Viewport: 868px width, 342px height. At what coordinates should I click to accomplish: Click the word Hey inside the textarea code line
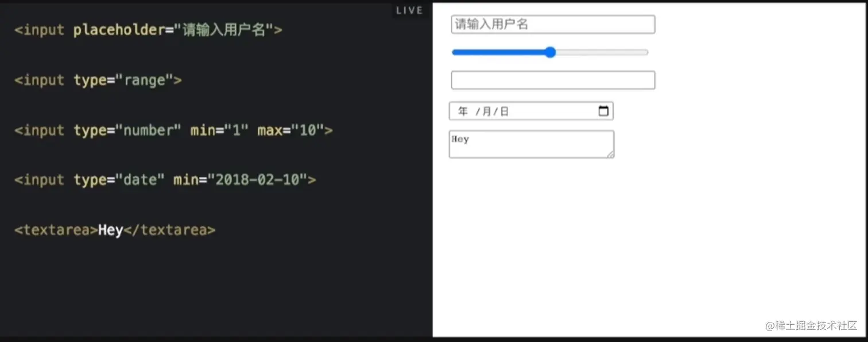[x=111, y=229]
